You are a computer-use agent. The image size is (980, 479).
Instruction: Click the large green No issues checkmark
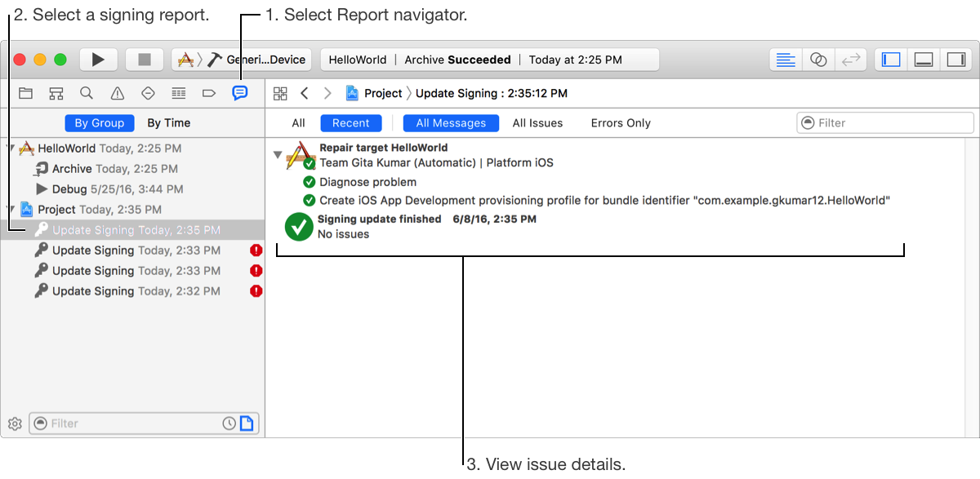(x=299, y=227)
